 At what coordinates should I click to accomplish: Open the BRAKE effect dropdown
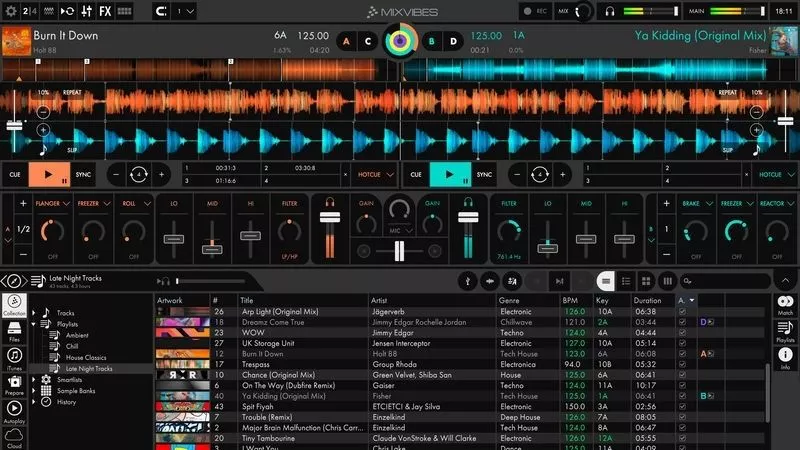697,204
